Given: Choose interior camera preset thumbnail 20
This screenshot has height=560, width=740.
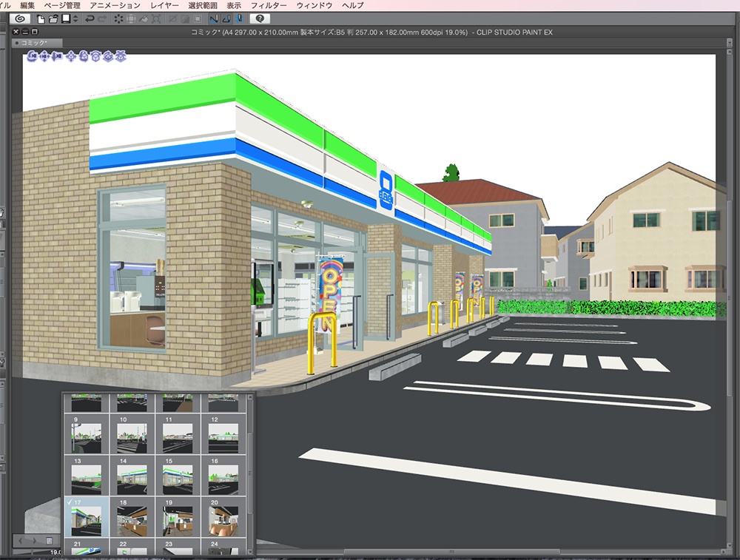Looking at the screenshot, I should coord(223,517).
